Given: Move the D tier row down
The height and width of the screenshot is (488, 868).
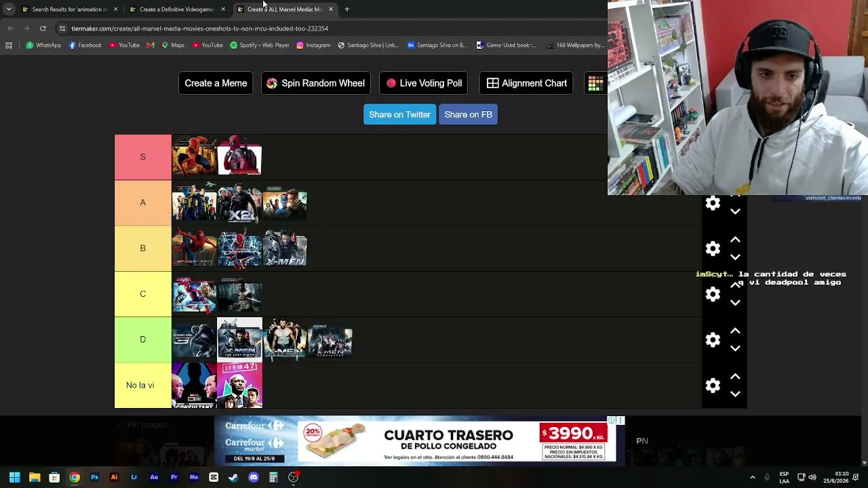Looking at the screenshot, I should (x=735, y=348).
